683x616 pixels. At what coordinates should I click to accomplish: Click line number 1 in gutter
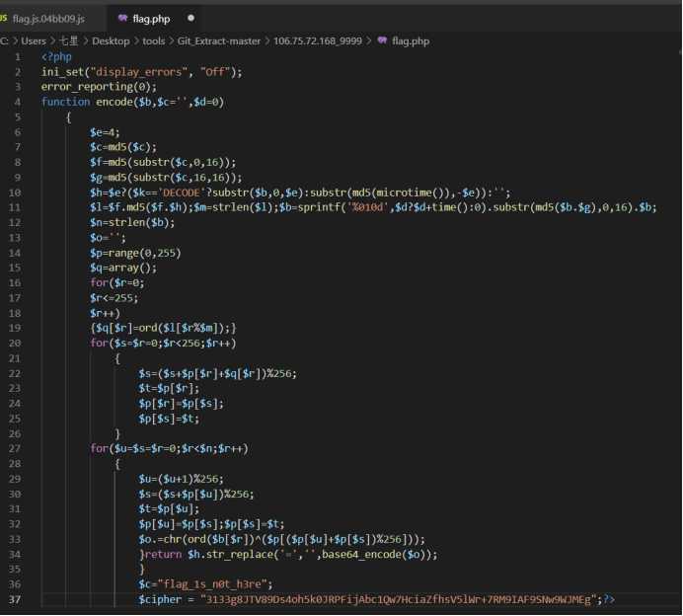coord(18,56)
